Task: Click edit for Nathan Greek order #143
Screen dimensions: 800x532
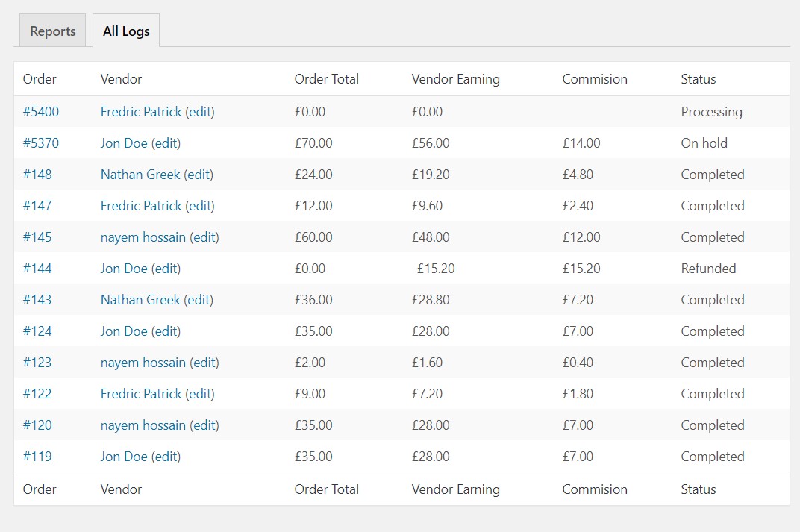Action: pos(199,300)
